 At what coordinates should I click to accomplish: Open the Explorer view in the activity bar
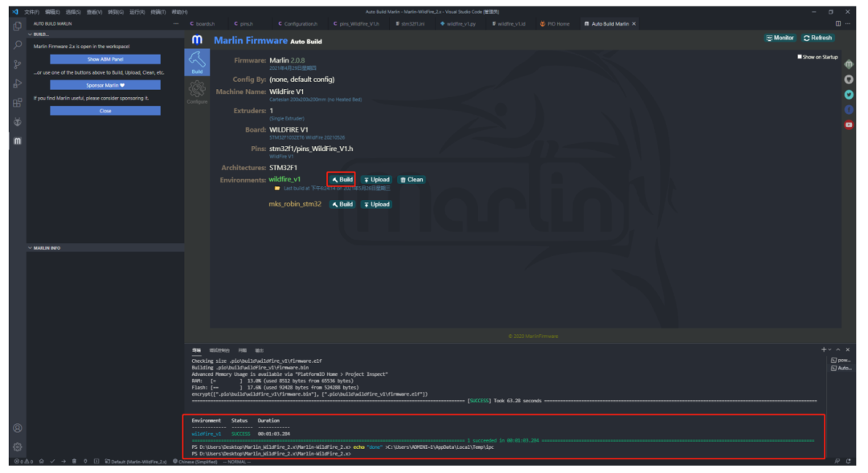tap(18, 27)
